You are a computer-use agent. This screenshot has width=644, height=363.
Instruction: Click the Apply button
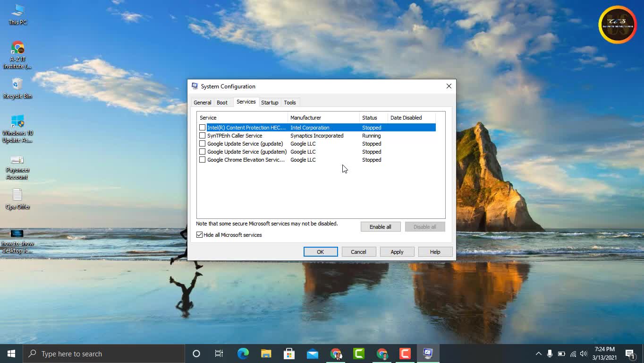[x=397, y=252]
